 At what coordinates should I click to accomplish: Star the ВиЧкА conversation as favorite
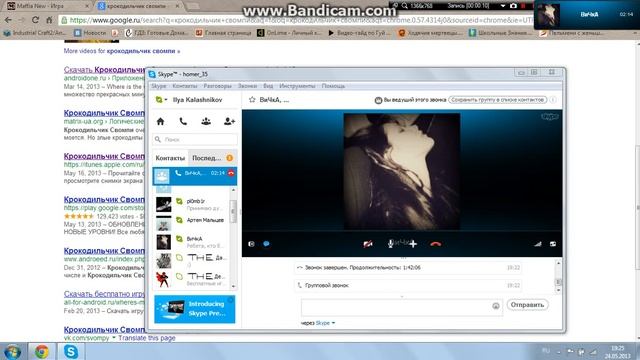pos(252,100)
